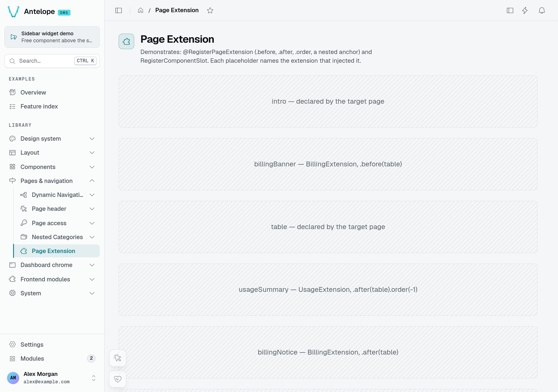Click the puzzle icon beside page title
Screen dimensions: 558x392
(x=126, y=41)
